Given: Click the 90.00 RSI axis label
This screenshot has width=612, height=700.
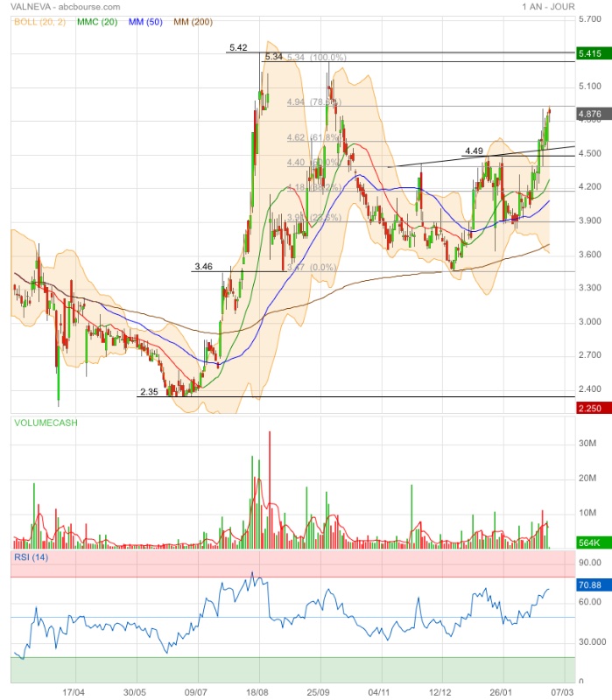Looking at the screenshot, I should tap(589, 563).
